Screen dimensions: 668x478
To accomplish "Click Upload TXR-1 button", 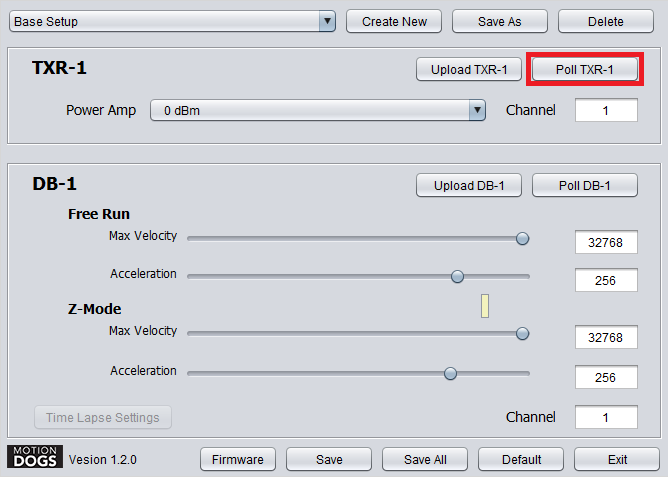I will (x=469, y=69).
